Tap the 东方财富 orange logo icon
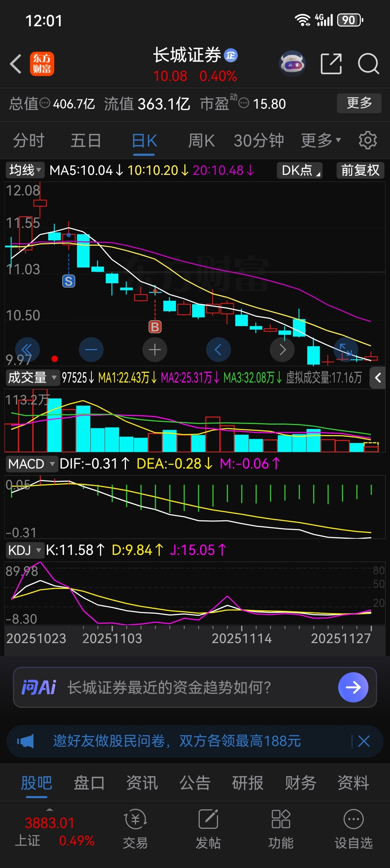The height and width of the screenshot is (868, 390). click(x=42, y=64)
